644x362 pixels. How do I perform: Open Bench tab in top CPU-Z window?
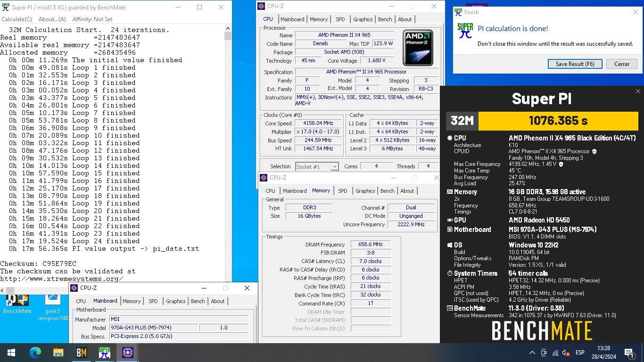tap(385, 19)
